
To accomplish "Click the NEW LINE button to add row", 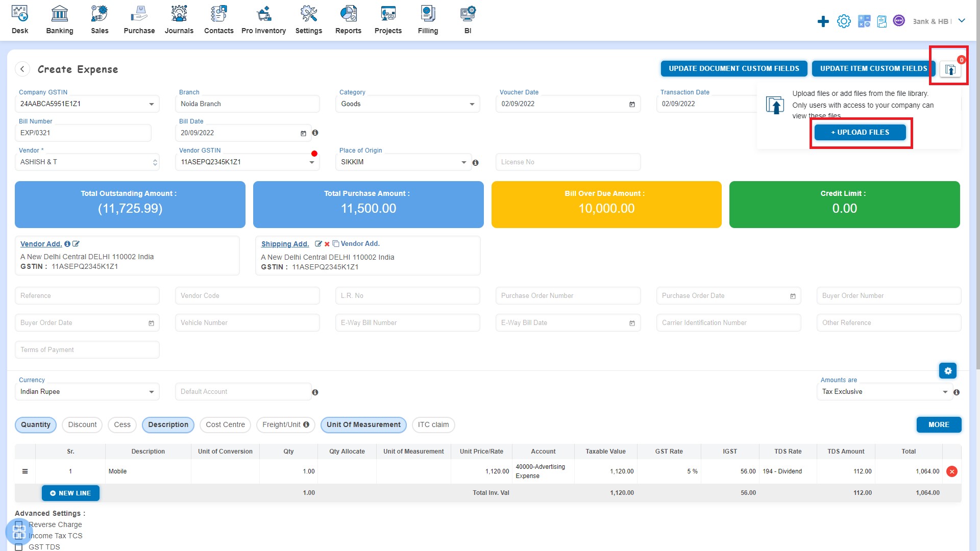I will (x=69, y=492).
